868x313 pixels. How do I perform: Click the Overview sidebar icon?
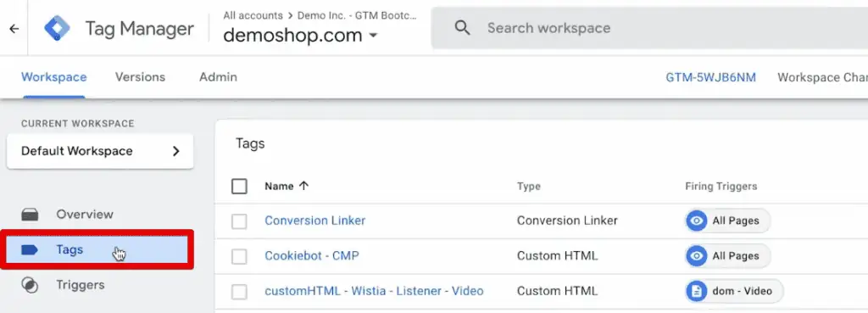tap(30, 215)
